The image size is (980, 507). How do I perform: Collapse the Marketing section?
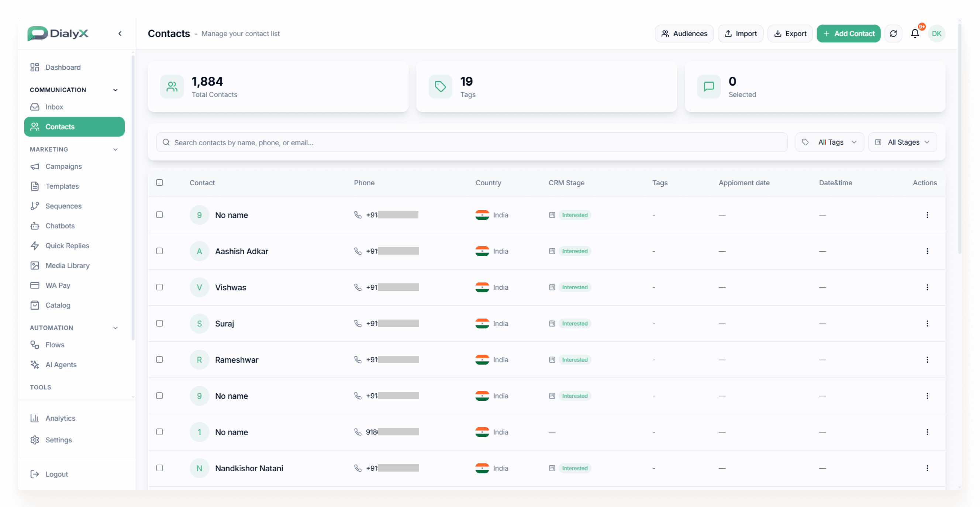click(x=115, y=149)
